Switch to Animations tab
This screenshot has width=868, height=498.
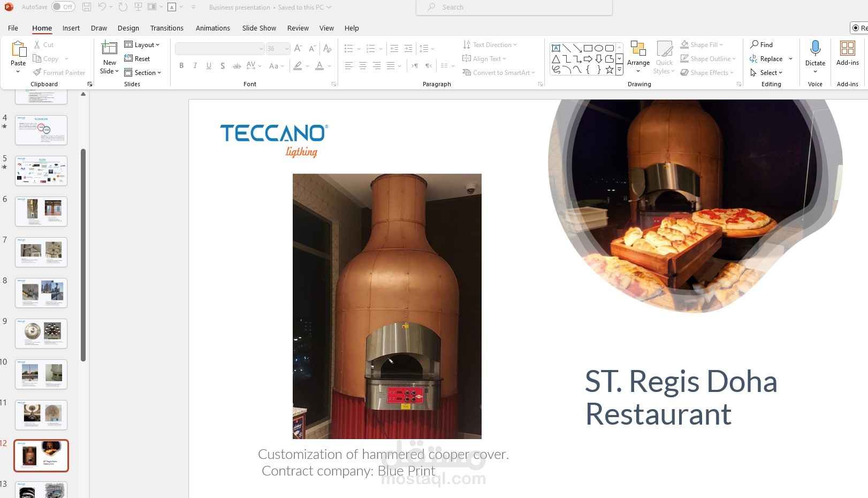click(x=213, y=28)
